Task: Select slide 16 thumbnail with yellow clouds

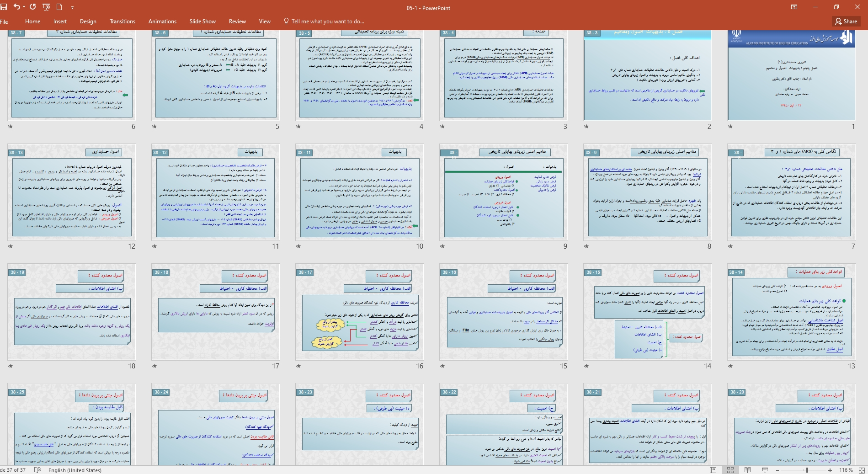Action: pyautogui.click(x=359, y=312)
